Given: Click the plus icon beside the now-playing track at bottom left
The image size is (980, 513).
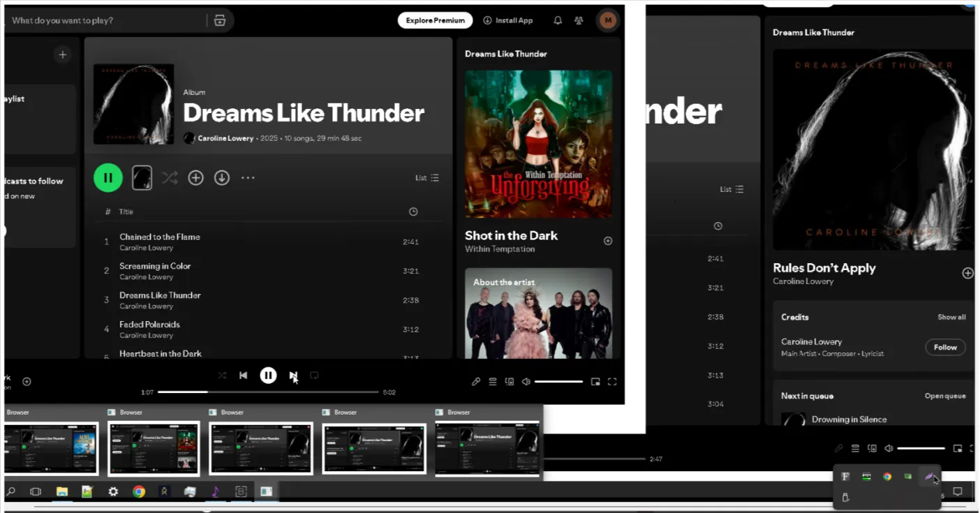Looking at the screenshot, I should 27,382.
